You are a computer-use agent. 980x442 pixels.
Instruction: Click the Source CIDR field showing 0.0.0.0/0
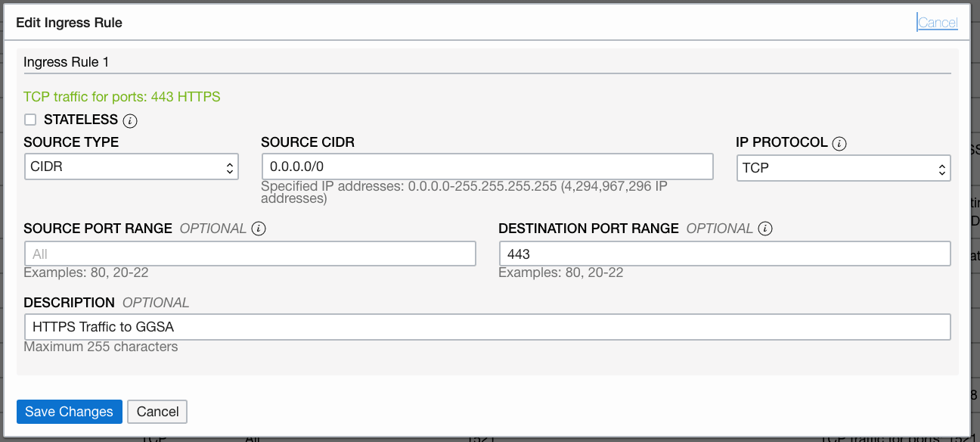point(486,166)
